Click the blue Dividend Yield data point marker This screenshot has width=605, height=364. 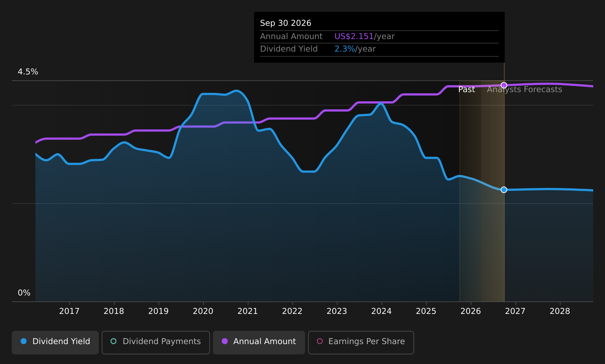504,190
